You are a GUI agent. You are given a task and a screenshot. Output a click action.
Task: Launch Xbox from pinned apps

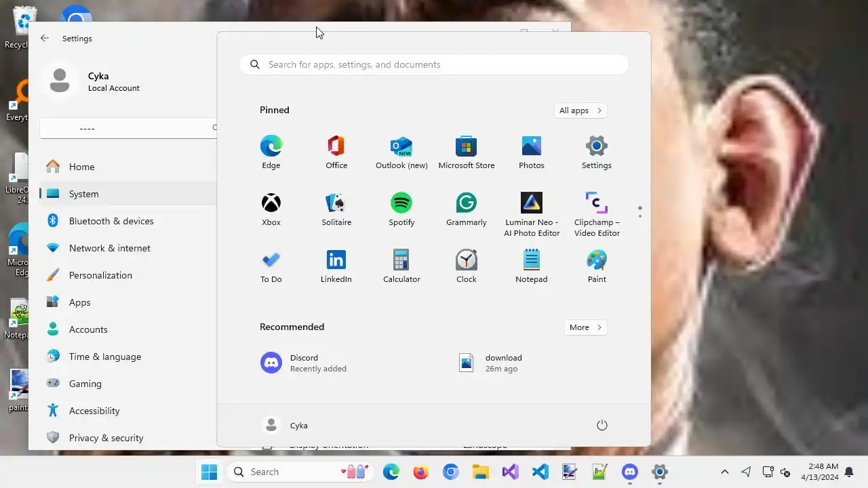pos(271,209)
